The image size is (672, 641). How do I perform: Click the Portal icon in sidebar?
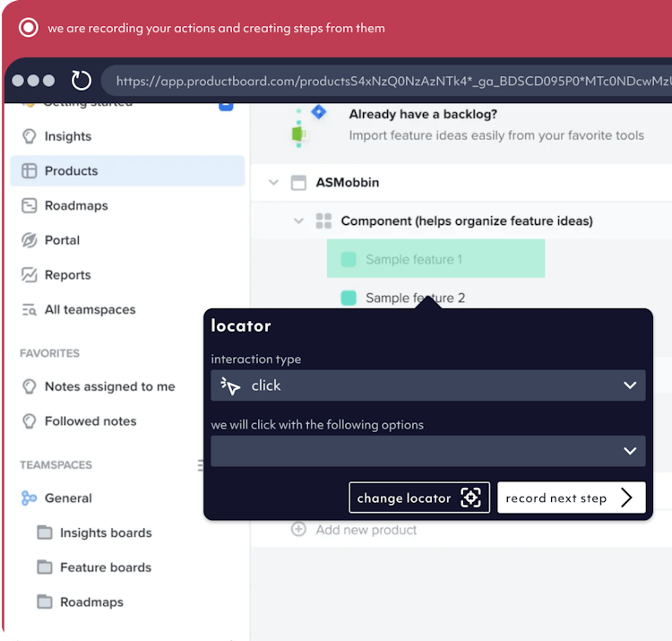tap(30, 240)
